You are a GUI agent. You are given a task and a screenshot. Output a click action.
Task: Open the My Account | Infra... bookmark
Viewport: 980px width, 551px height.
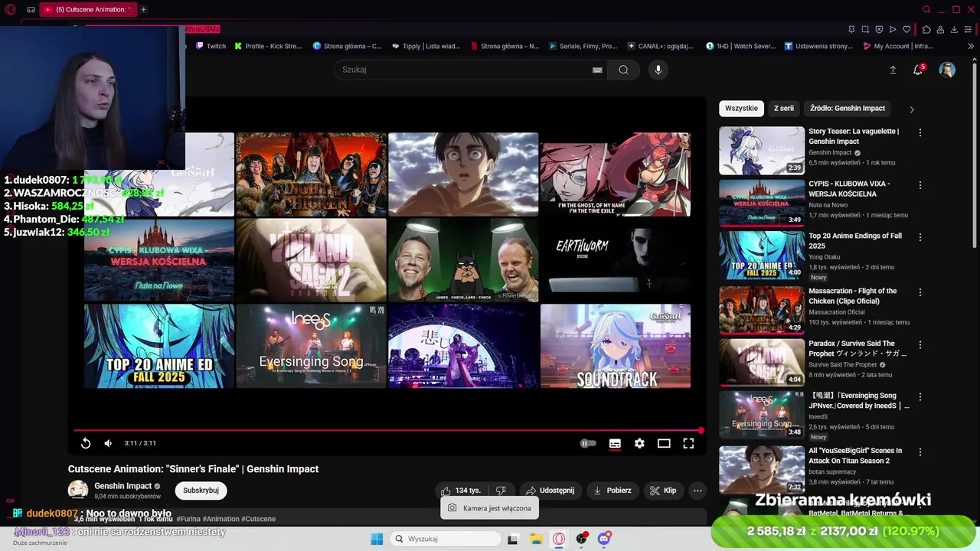pos(897,46)
